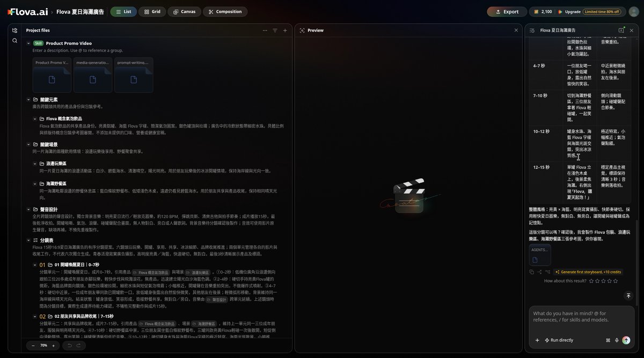Open the Flova.ai home logo
The image size is (644, 358).
click(x=27, y=11)
